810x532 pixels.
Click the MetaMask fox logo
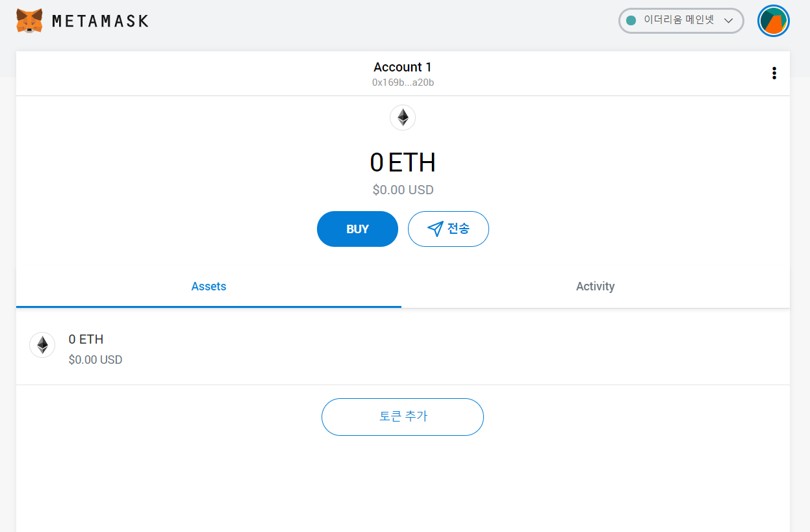29,21
